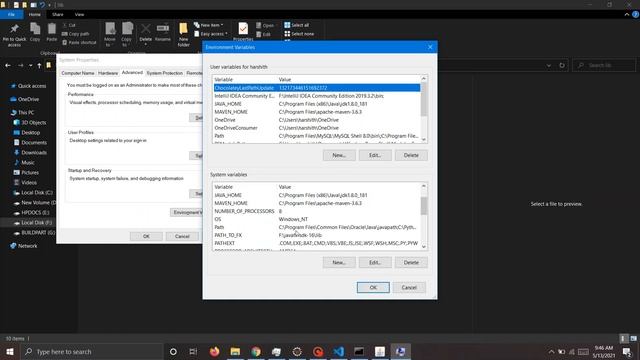
Task: Open Visual Studio Code from taskbar
Action: pyautogui.click(x=338, y=351)
